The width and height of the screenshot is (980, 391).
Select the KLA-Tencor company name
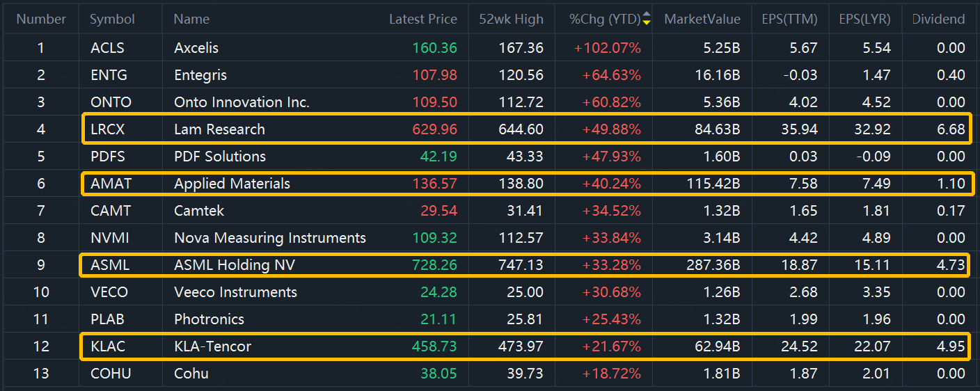point(212,346)
